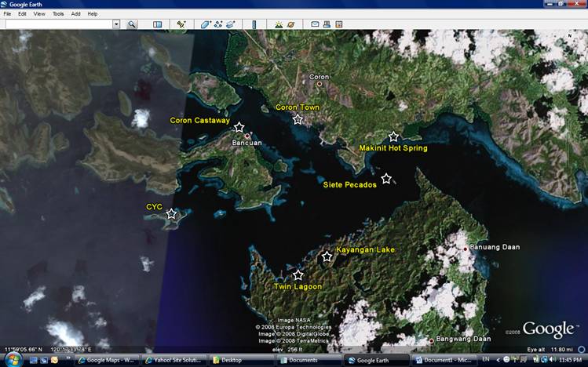Screen dimensions: 588x367
Task: Show the Ruler tool
Action: pyautogui.click(x=254, y=24)
